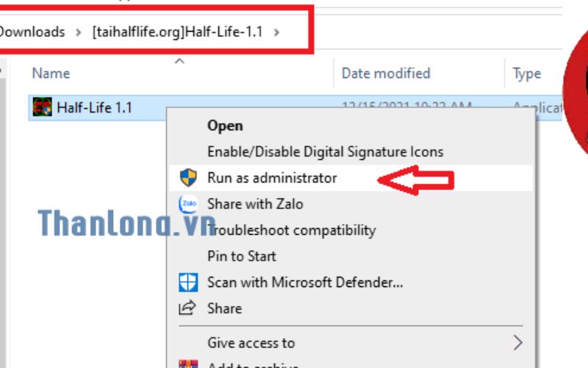Click the Half-Life 1.1 application icon
This screenshot has width=588, height=368.
point(43,107)
